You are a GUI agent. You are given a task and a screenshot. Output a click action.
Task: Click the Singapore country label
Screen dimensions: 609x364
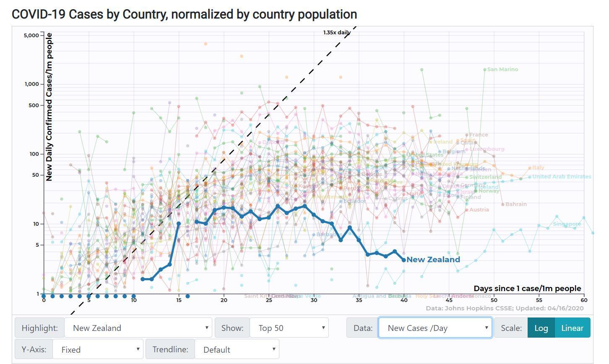567,224
